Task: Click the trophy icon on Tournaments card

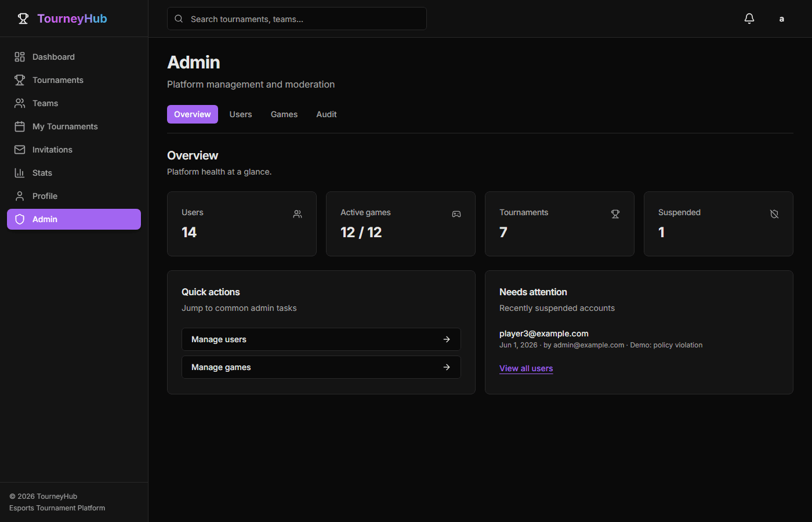Action: 615,214
